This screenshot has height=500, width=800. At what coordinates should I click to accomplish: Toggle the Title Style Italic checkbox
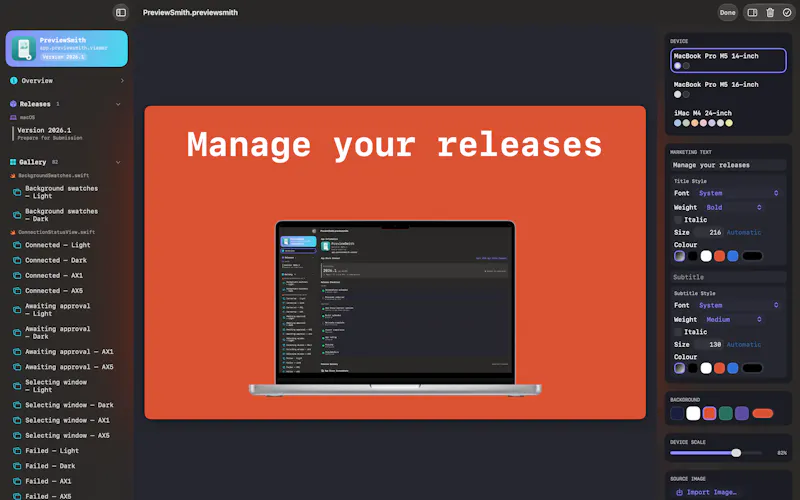678,220
